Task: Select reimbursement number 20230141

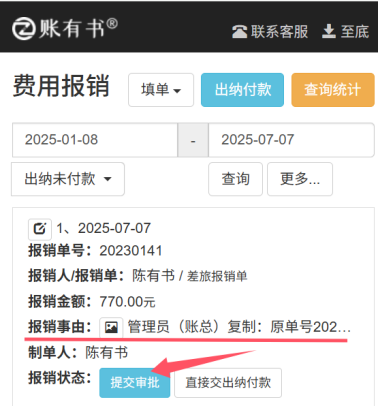Action: coord(131,251)
